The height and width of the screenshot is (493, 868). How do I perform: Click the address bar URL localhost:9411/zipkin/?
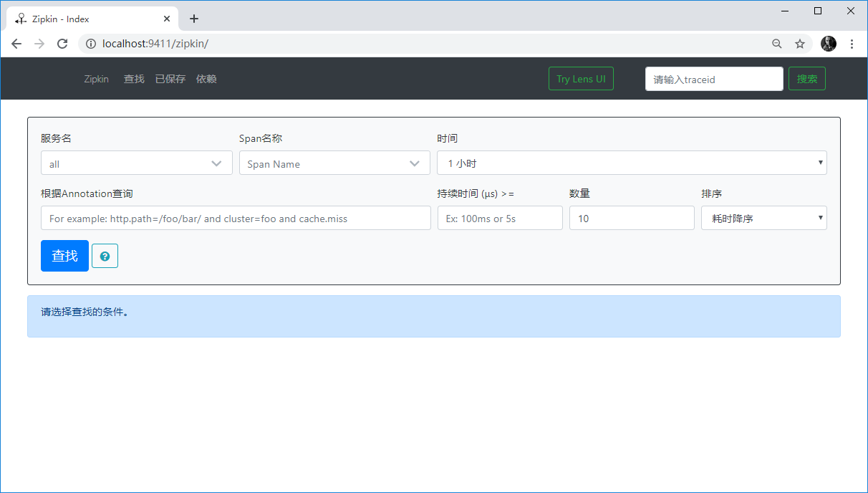[x=155, y=44]
